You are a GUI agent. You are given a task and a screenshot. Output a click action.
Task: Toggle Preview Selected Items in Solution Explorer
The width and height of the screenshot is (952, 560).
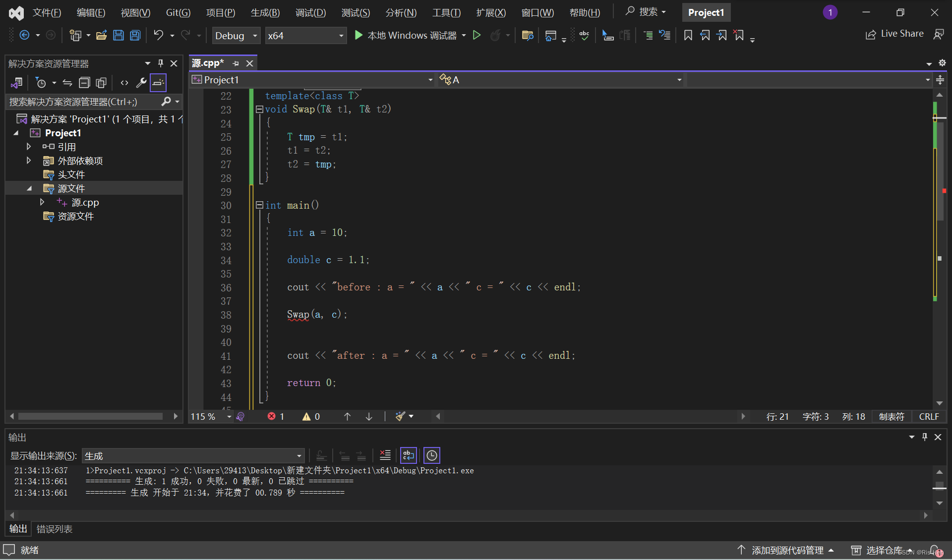[x=158, y=83]
